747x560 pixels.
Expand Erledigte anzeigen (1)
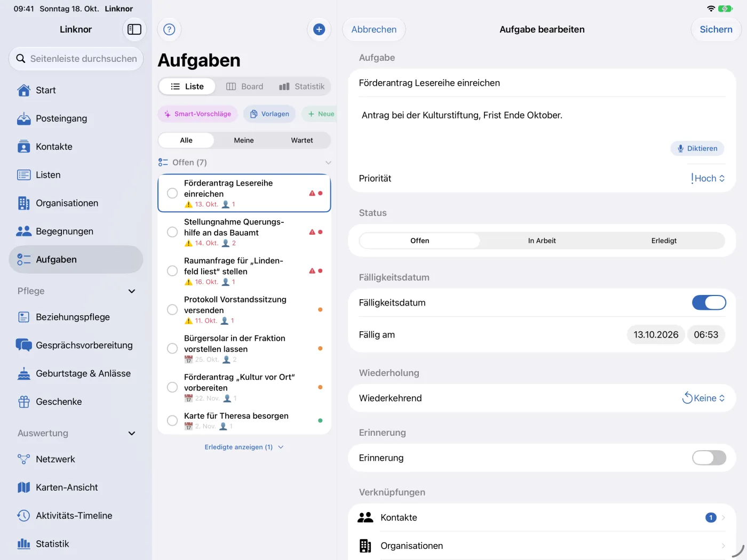[x=244, y=447]
